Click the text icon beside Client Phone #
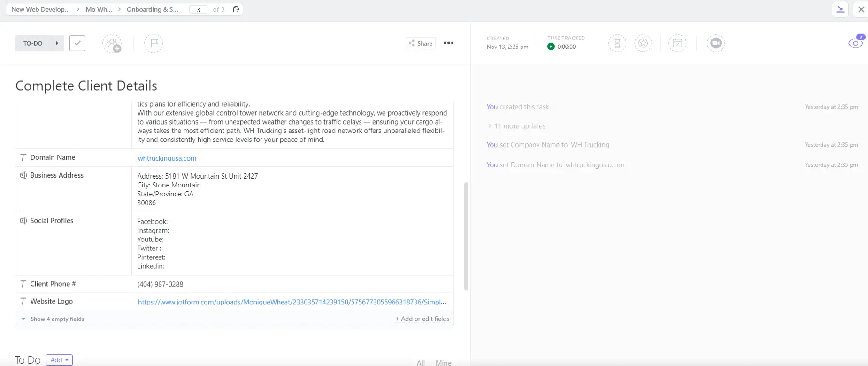Image resolution: width=868 pixels, height=366 pixels. click(23, 284)
